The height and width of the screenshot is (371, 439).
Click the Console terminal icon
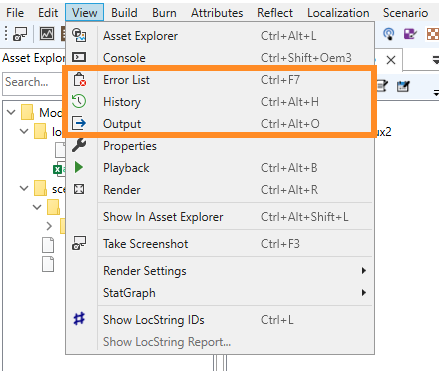coord(79,57)
